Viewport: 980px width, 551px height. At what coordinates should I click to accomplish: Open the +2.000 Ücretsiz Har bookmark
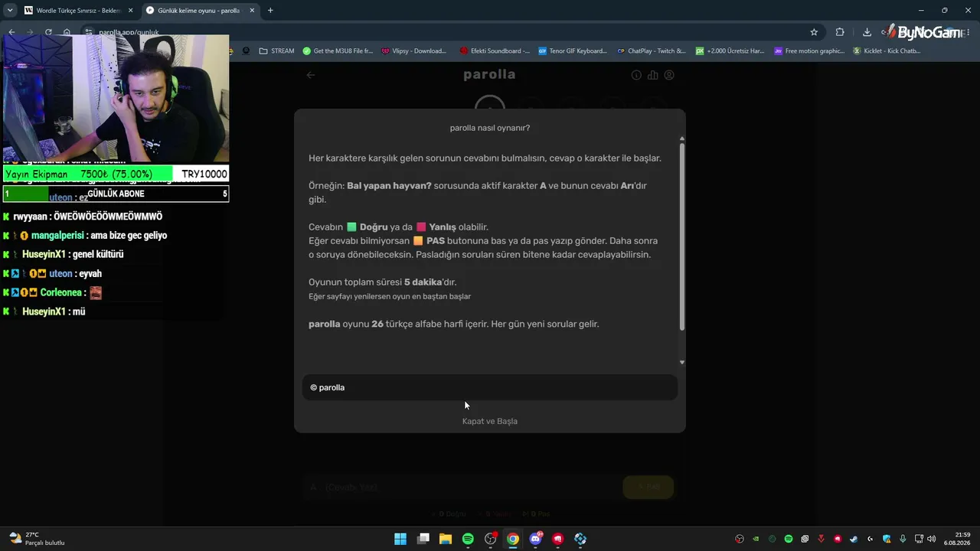click(x=730, y=51)
